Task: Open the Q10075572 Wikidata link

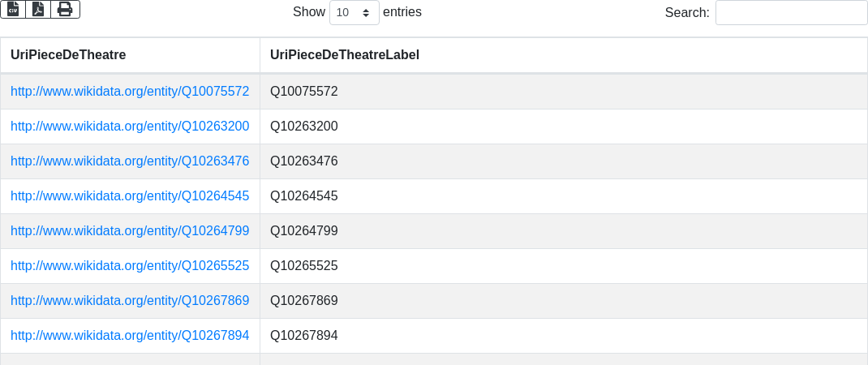Action: click(130, 92)
